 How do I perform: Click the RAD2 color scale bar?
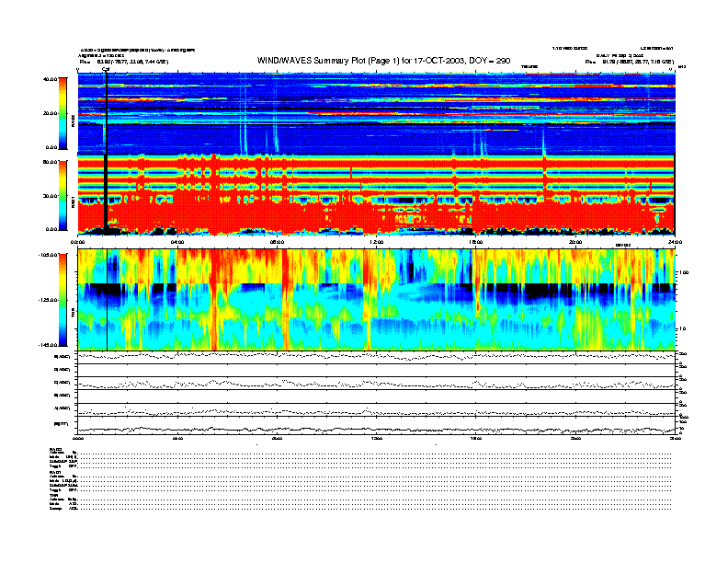(63, 113)
